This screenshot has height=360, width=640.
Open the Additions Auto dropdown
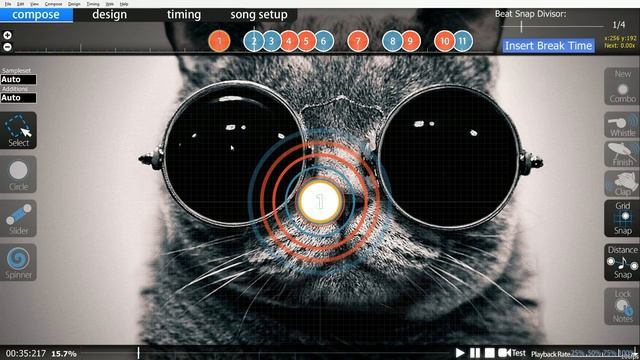click(18, 98)
